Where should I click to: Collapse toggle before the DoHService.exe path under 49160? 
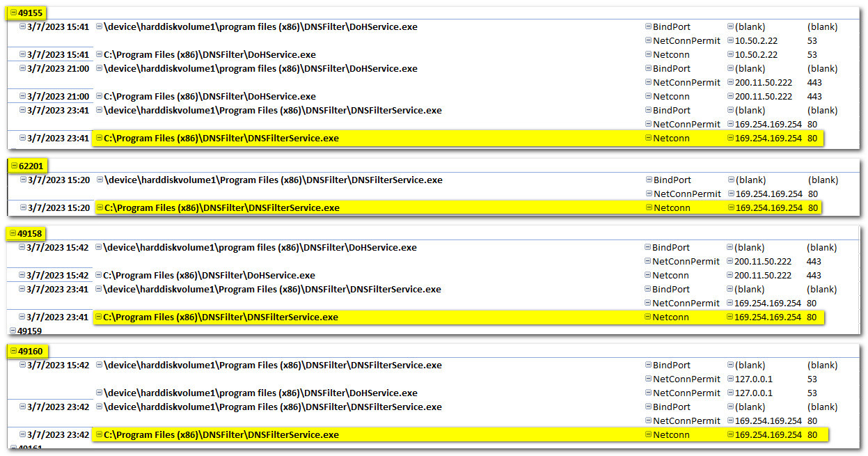point(99,393)
